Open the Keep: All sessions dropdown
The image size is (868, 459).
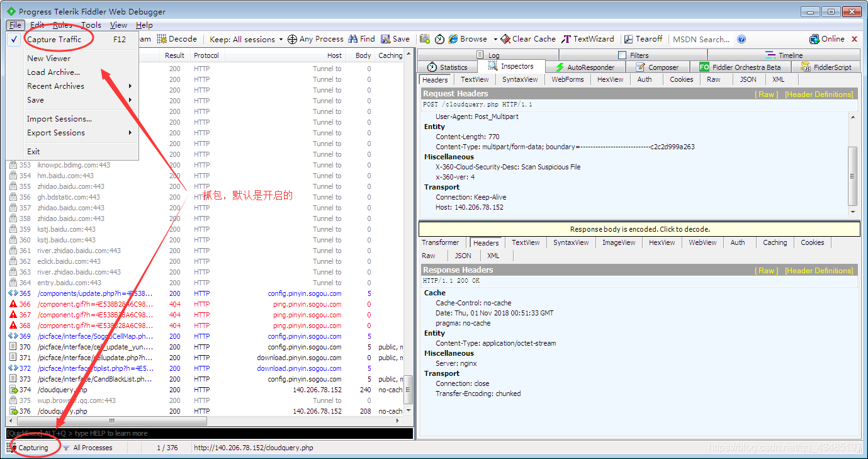(246, 39)
